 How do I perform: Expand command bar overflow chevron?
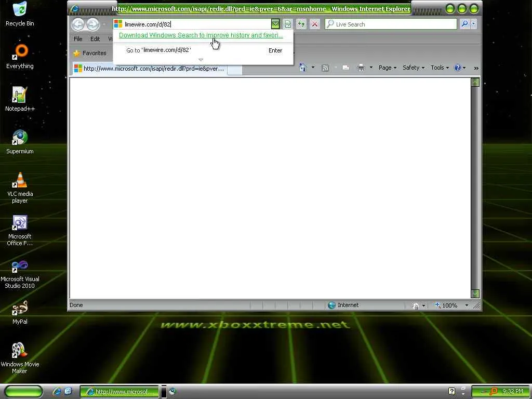coord(476,68)
